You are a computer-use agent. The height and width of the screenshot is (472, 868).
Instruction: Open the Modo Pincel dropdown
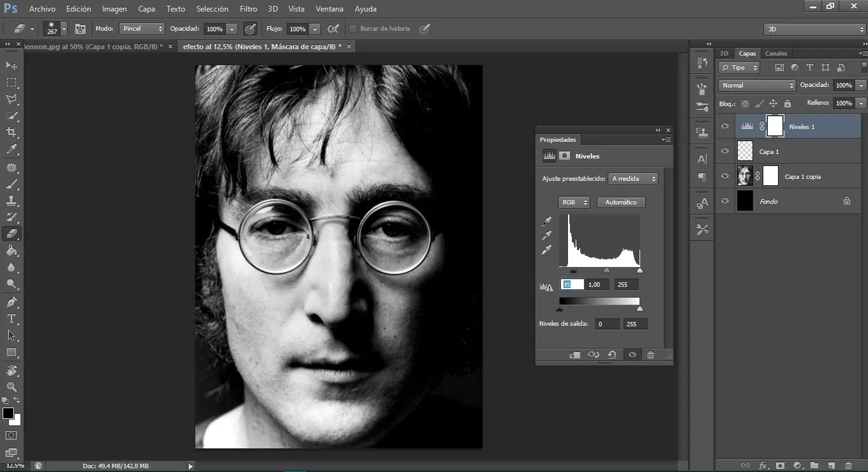pyautogui.click(x=142, y=29)
